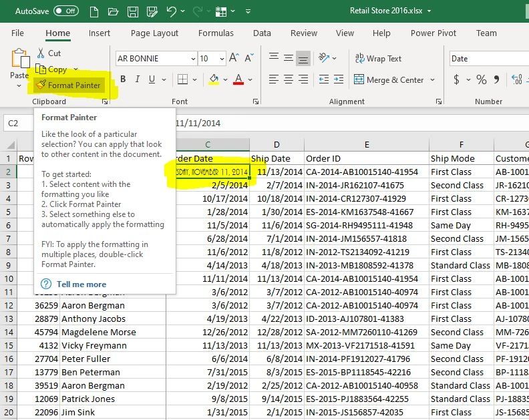Expand the font color palette arrow
529x420 pixels.
click(x=250, y=79)
